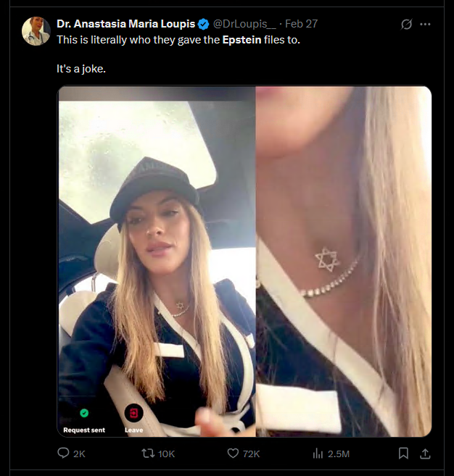Like the post with the heart icon

coord(233,454)
